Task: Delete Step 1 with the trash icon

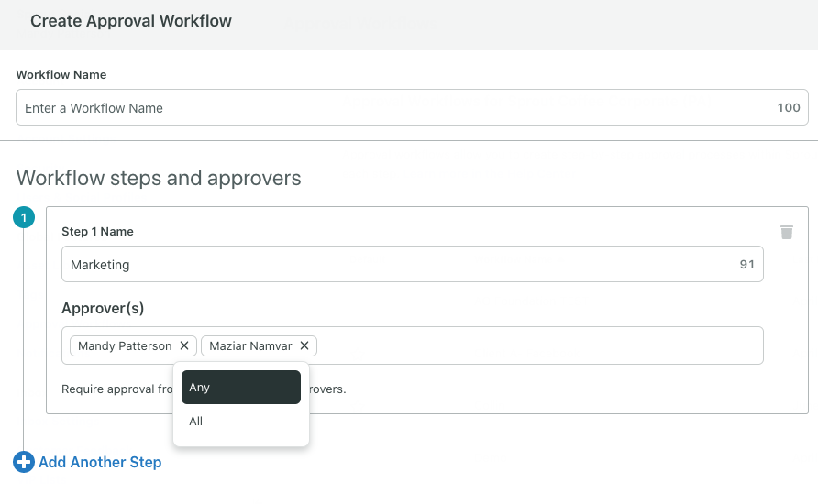Action: pos(787,232)
